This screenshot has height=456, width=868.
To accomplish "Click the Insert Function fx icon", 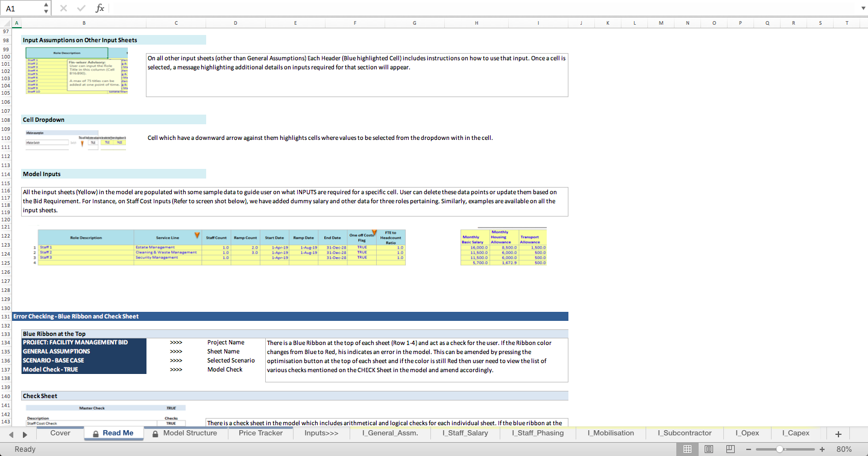I will (x=100, y=8).
